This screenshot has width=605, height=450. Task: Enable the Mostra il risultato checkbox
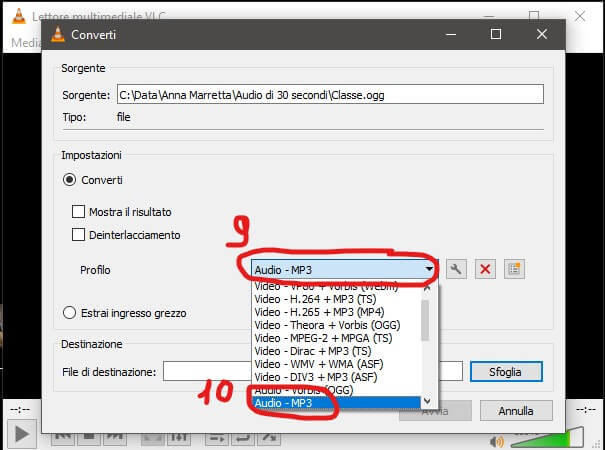pyautogui.click(x=79, y=212)
